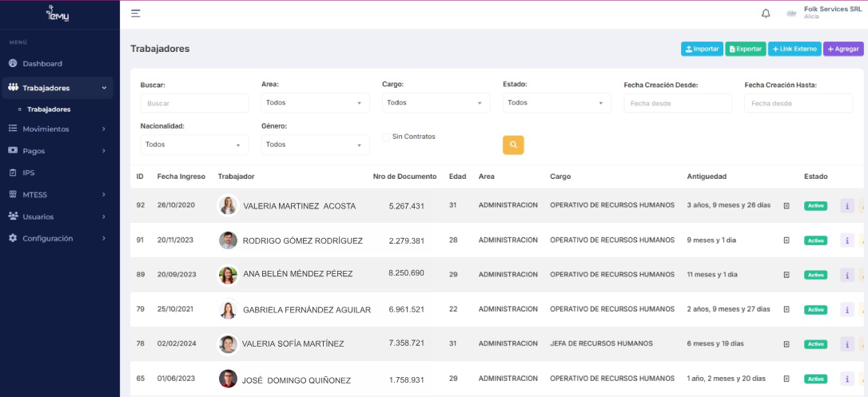This screenshot has height=397, width=868.
Task: Click document icon in Rodrigo Gómez Rodríguez row
Action: pyautogui.click(x=786, y=240)
